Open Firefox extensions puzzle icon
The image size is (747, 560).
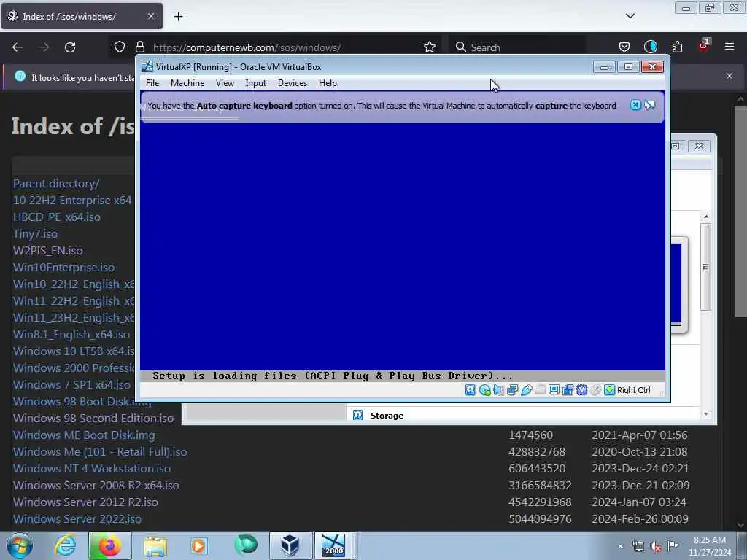click(x=677, y=47)
